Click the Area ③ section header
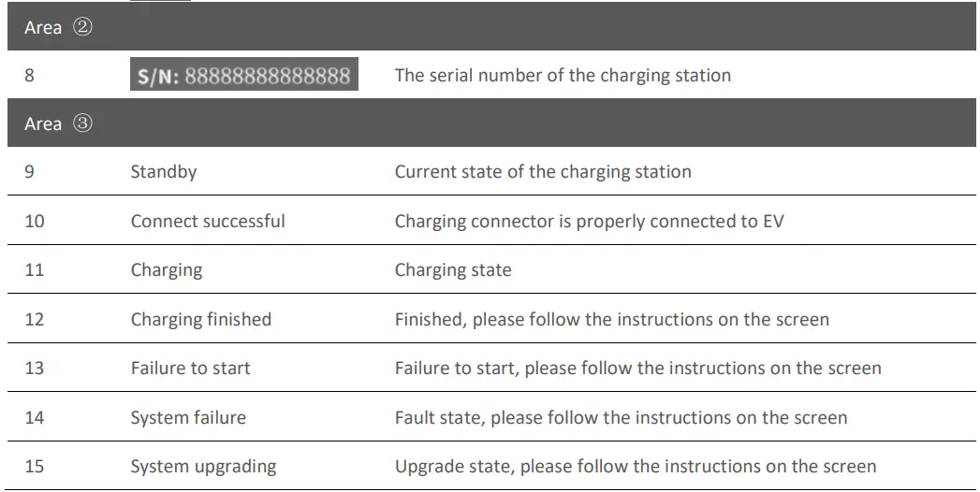Screen dimensions: 980x492 pyautogui.click(x=58, y=124)
